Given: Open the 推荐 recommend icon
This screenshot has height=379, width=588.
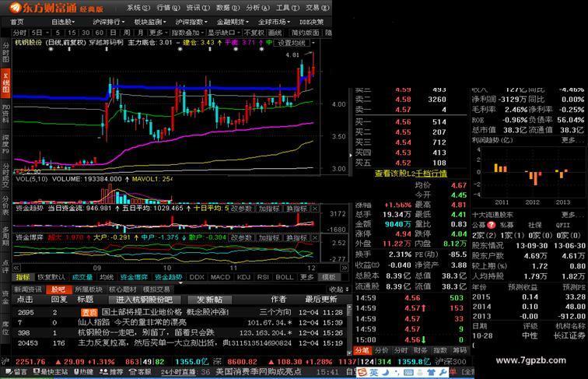Looking at the screenshot, I should [x=104, y=372].
